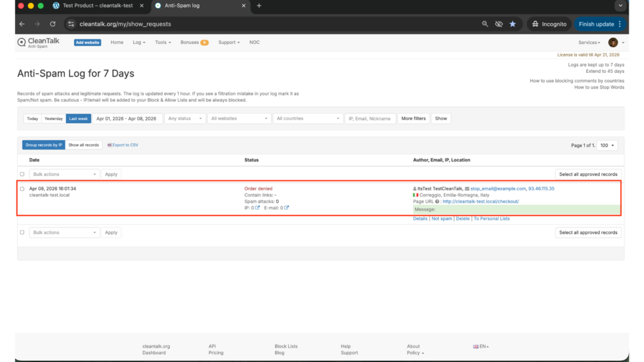Check the select-all checkbox in the table header
Screen dimensions: 644x362
[22, 174]
